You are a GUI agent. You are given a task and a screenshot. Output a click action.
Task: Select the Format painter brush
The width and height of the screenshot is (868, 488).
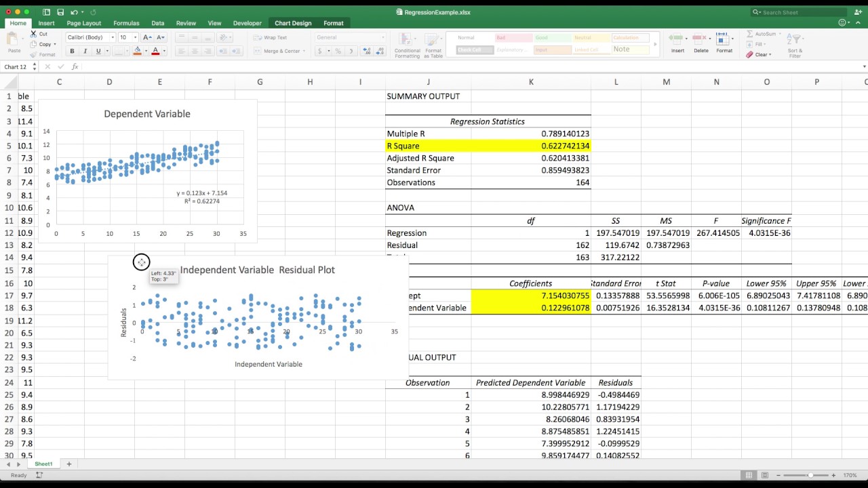34,54
